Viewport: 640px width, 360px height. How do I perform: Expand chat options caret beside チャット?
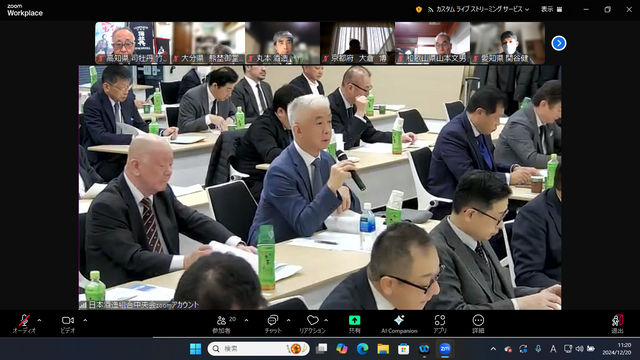(x=289, y=320)
